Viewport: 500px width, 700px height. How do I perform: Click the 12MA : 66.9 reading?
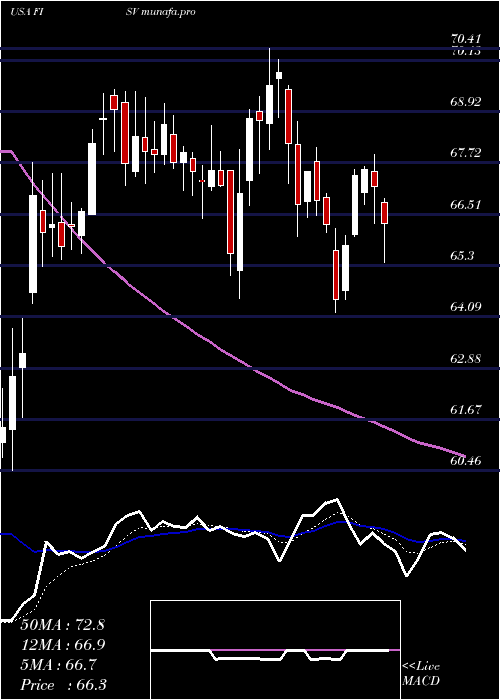(x=62, y=645)
